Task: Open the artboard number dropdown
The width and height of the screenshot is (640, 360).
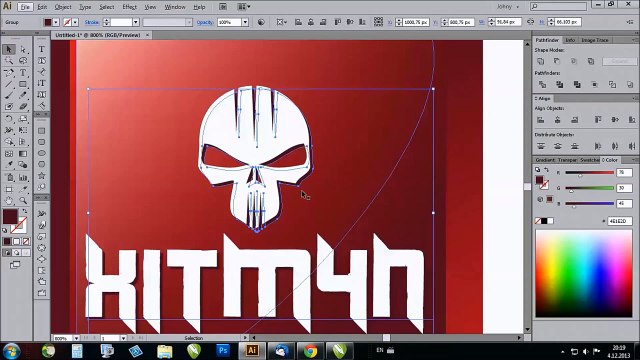Action: [123, 338]
